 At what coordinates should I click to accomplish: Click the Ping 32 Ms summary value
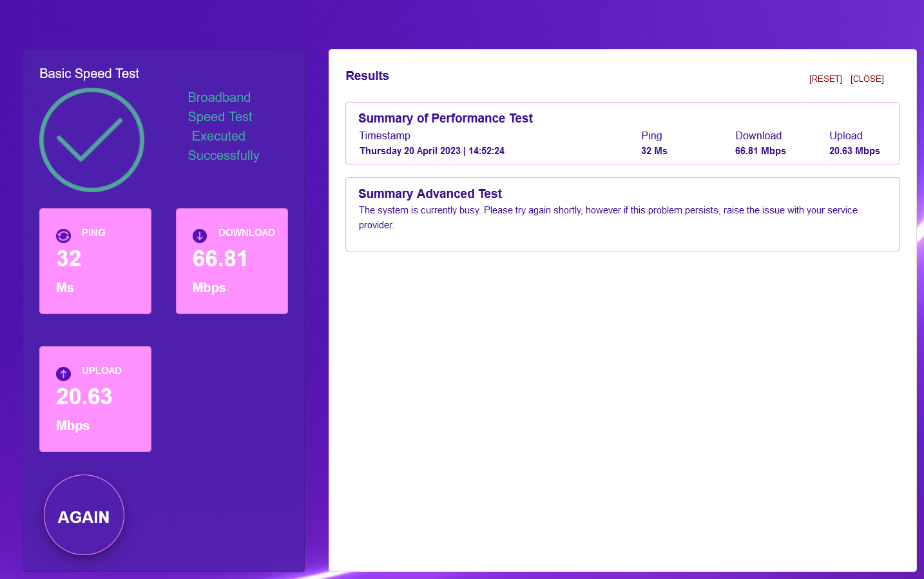point(655,151)
